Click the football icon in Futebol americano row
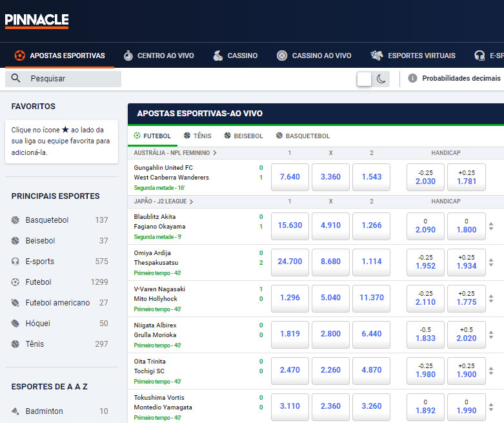504x423 pixels. click(x=15, y=303)
